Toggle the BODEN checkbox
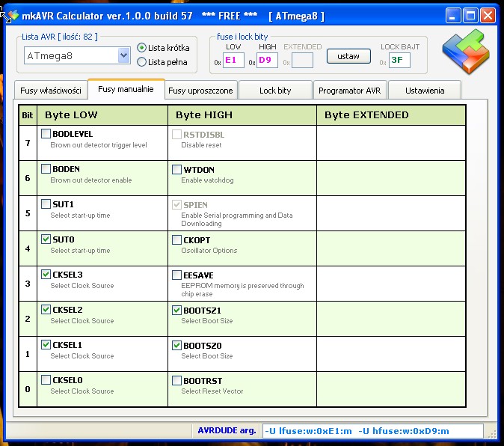Screen dimensions: 504x446 46,169
